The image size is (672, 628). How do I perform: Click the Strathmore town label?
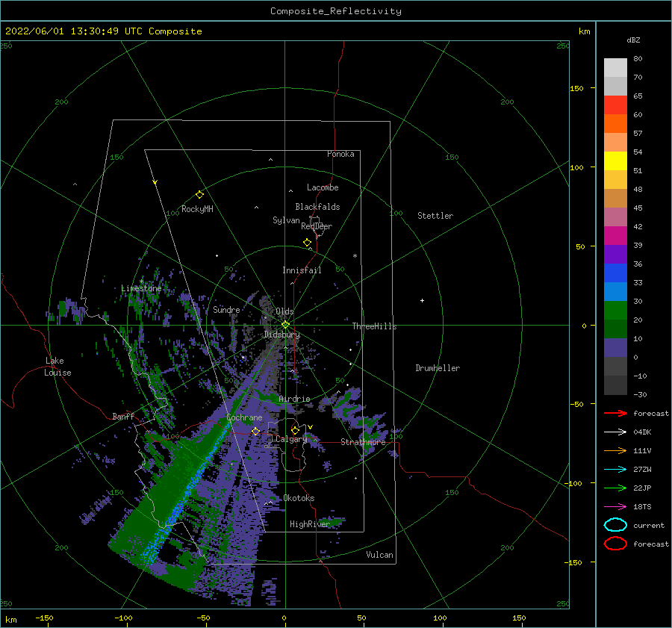tap(364, 442)
